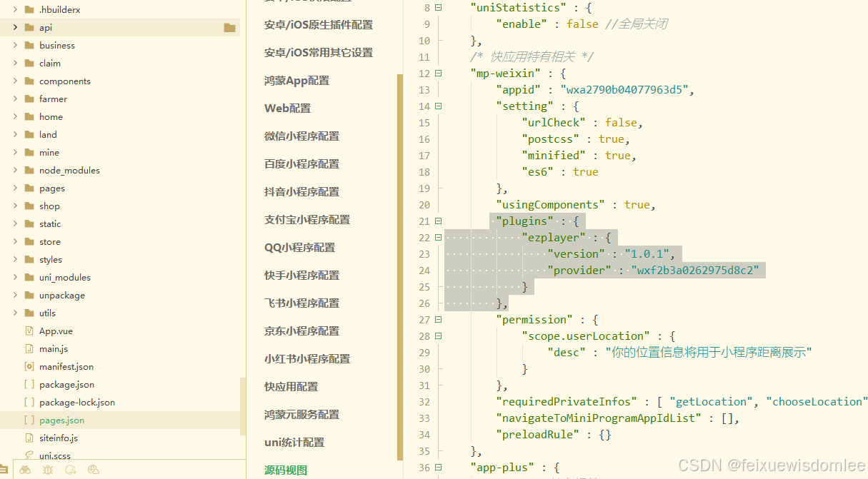Open 百度小程序配置 section
The image size is (868, 479).
pyautogui.click(x=302, y=164)
